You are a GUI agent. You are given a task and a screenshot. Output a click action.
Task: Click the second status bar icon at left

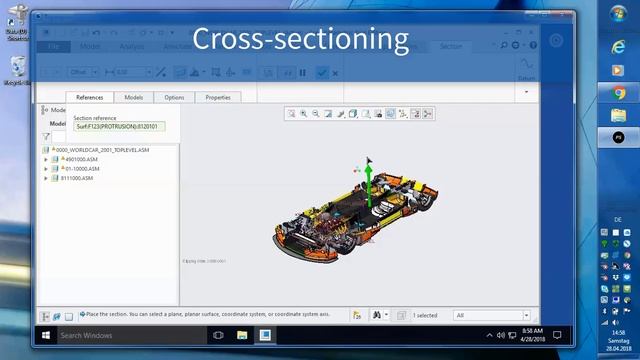click(x=57, y=316)
